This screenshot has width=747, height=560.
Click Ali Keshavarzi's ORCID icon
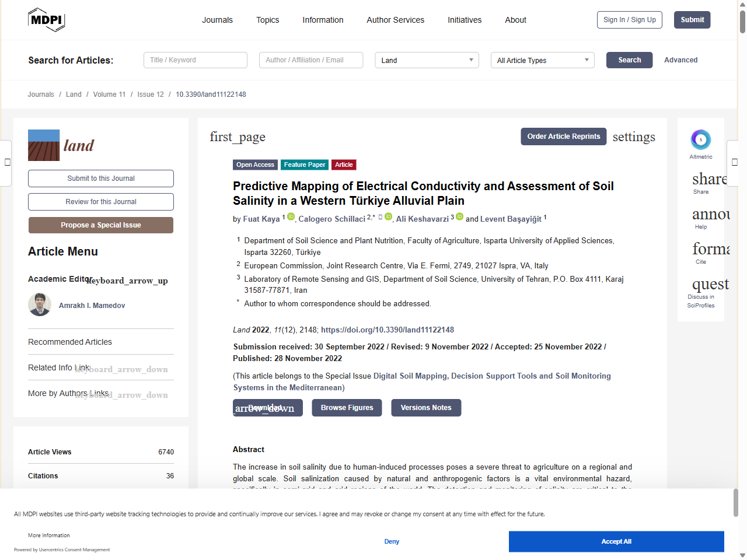(x=459, y=217)
